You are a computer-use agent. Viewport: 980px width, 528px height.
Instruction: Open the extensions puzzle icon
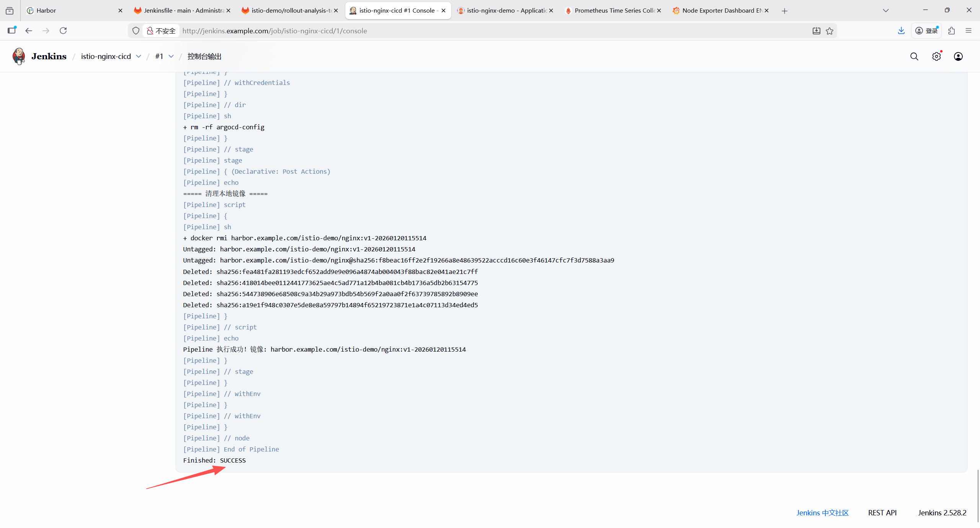pyautogui.click(x=952, y=31)
